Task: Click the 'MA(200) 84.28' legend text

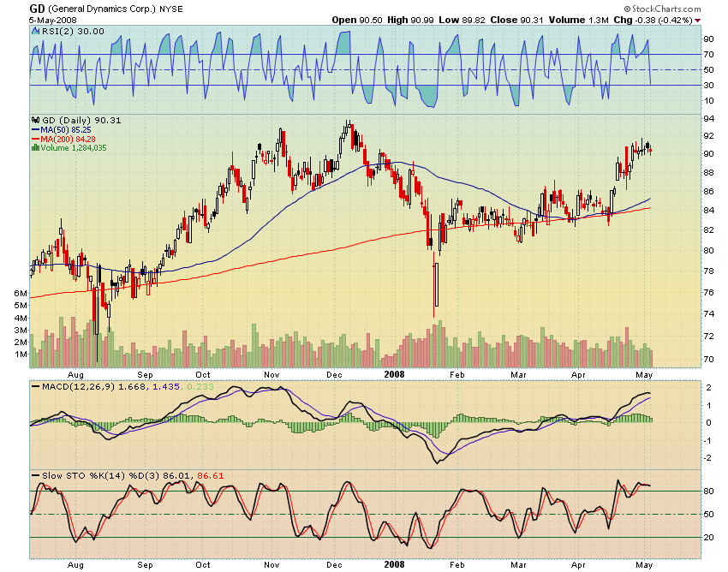Action: [69, 139]
